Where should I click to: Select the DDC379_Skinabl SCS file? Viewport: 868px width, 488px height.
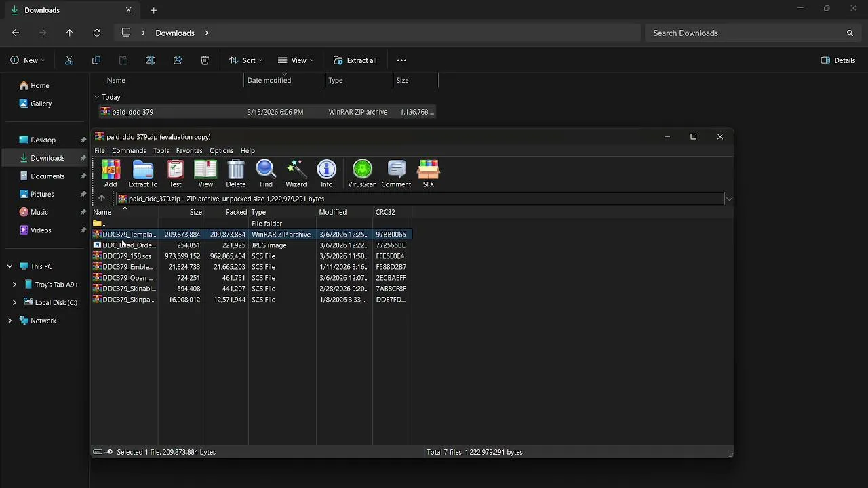tap(252, 289)
